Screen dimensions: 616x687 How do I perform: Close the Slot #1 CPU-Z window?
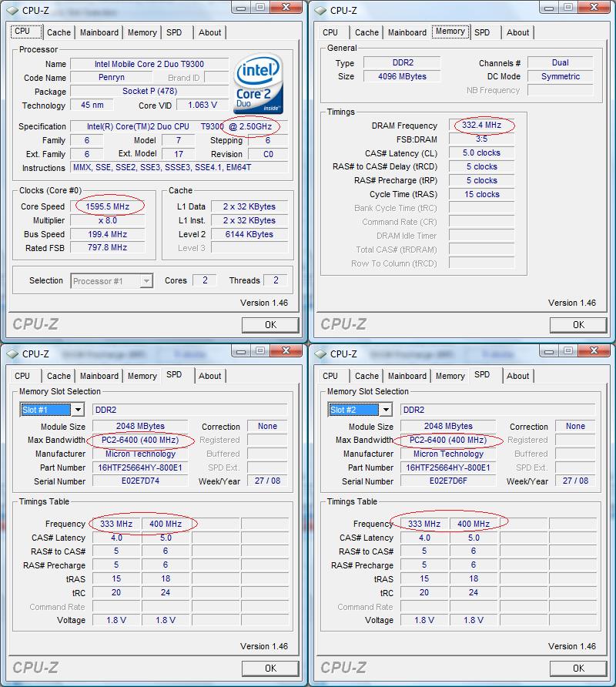tap(286, 351)
